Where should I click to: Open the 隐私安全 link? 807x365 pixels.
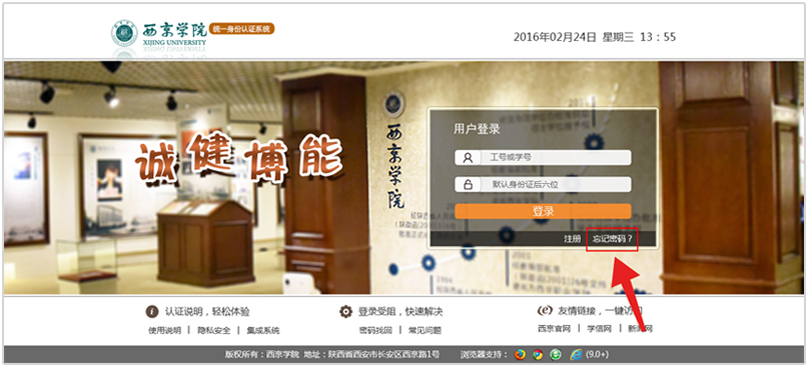point(214,331)
